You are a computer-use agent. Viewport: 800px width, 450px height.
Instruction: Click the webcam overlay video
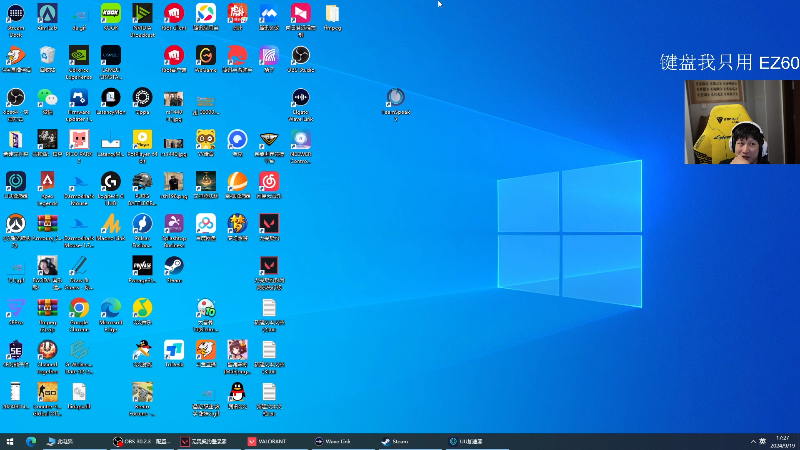coord(742,122)
